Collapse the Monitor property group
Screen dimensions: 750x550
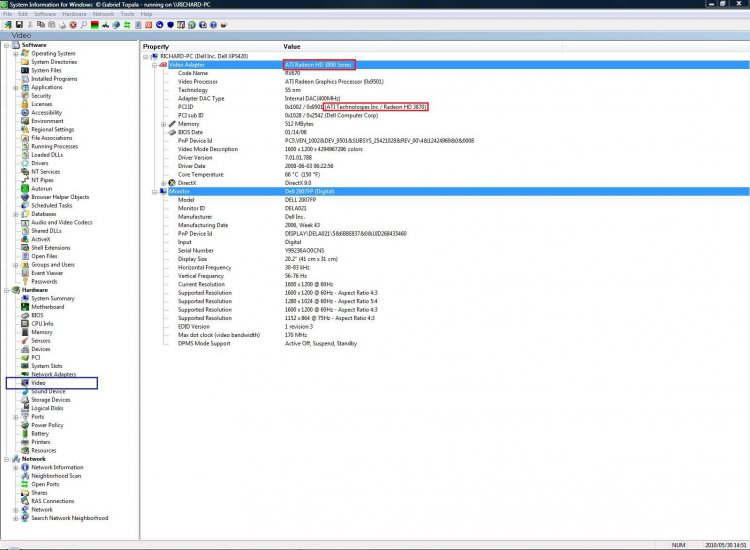[x=154, y=191]
